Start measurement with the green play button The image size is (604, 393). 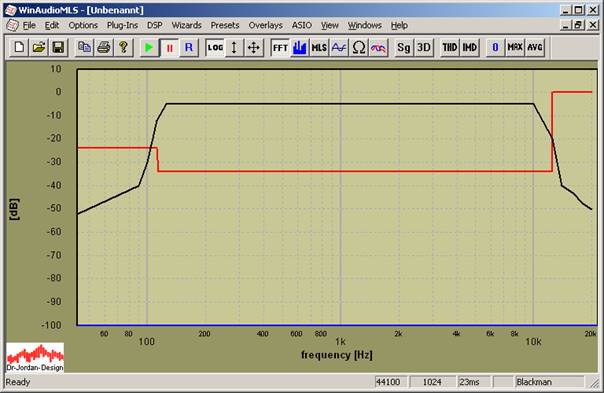(149, 48)
